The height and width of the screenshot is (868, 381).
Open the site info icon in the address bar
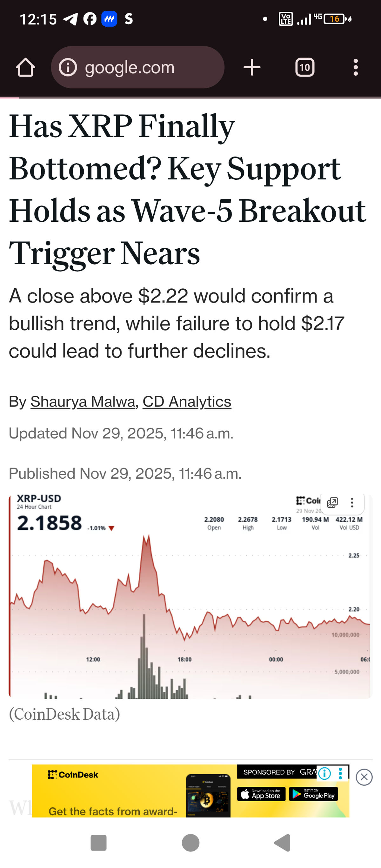pyautogui.click(x=68, y=67)
